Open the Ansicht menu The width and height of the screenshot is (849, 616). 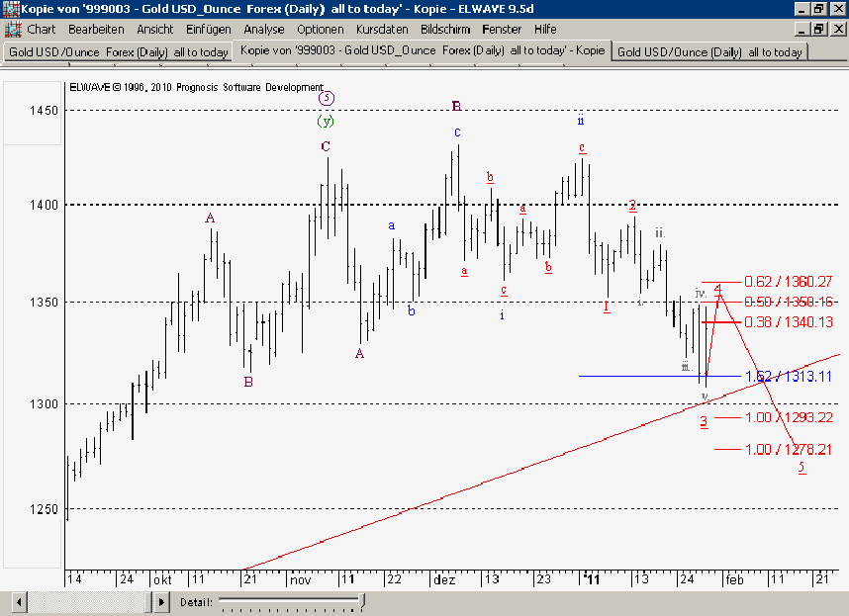154,30
